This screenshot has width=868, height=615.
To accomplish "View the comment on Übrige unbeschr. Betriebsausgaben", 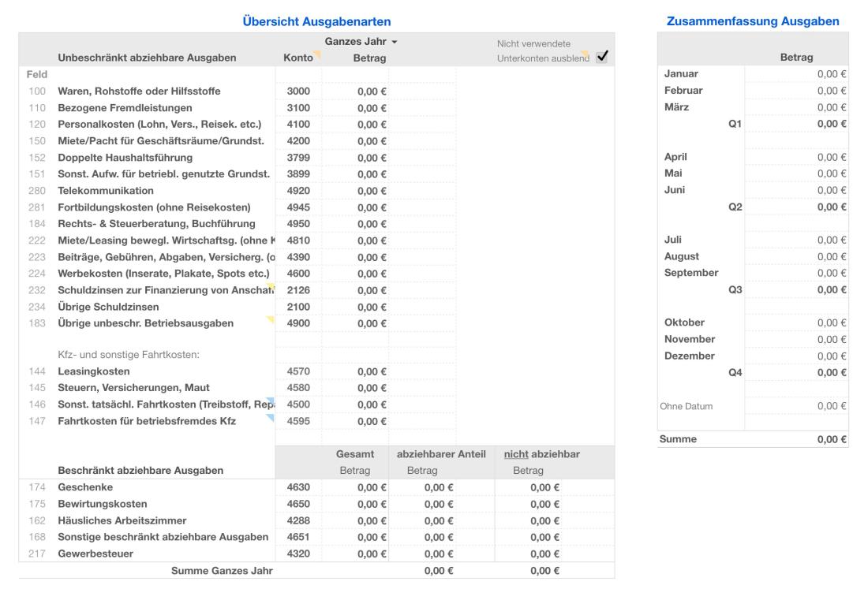I will click(271, 318).
